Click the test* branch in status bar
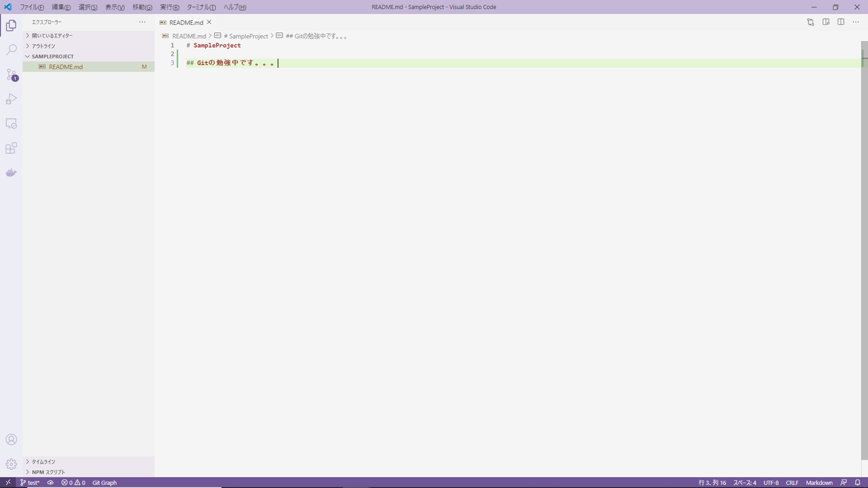868x488 pixels. click(30, 483)
